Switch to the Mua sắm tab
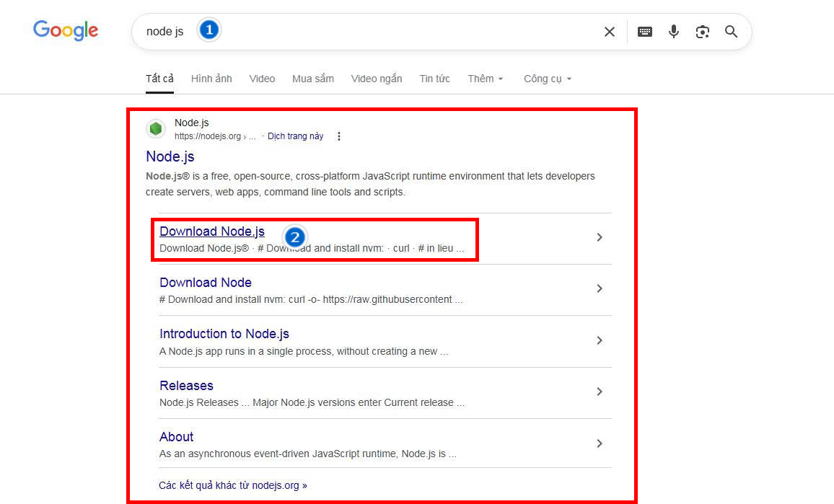This screenshot has width=834, height=504. (x=313, y=79)
